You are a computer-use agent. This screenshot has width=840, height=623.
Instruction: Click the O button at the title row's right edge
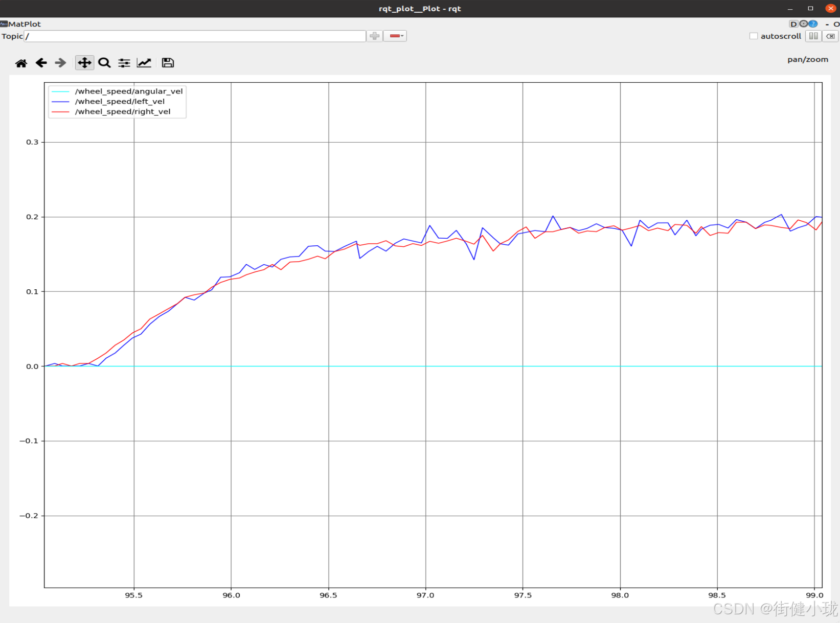(836, 24)
